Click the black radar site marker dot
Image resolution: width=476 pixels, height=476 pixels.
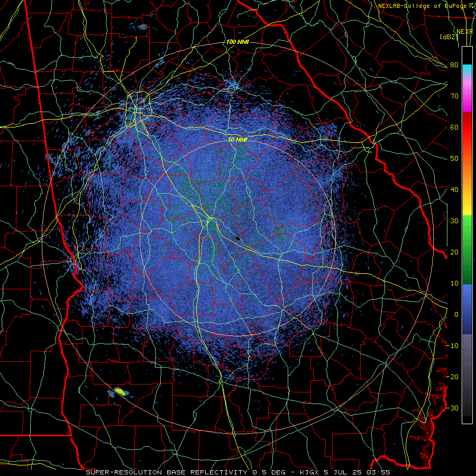pos(237,238)
